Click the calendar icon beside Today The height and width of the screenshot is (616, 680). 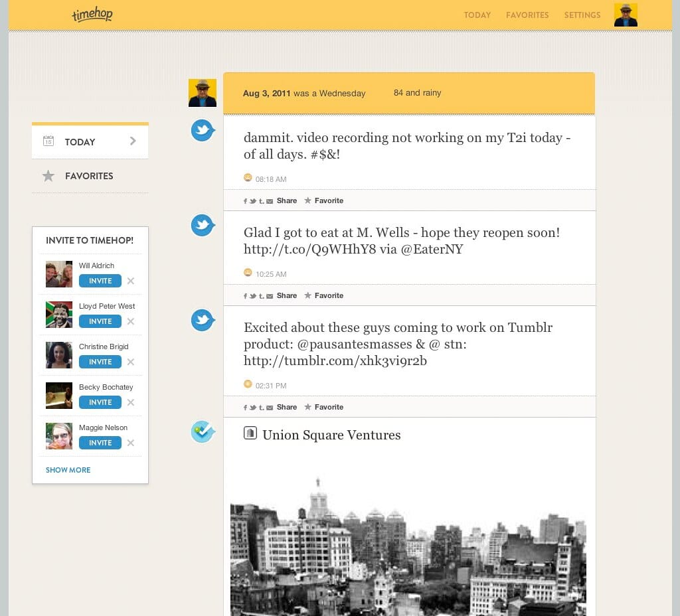tap(48, 141)
